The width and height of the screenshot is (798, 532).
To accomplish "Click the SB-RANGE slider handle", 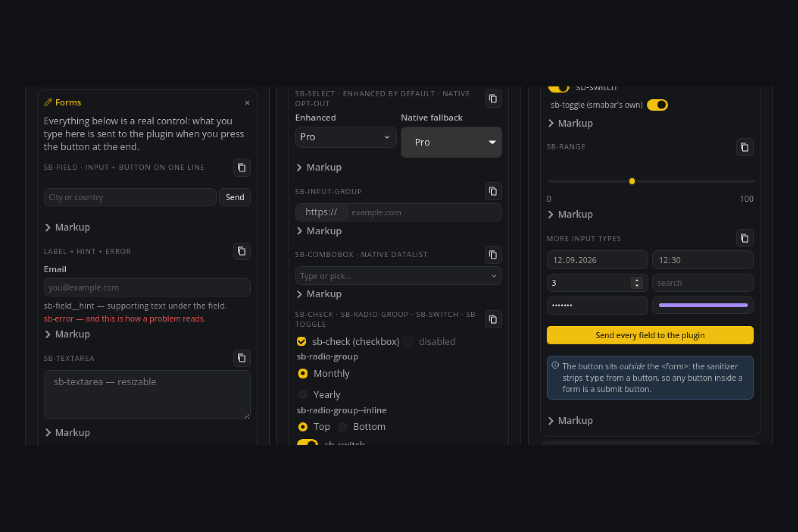I will (632, 181).
